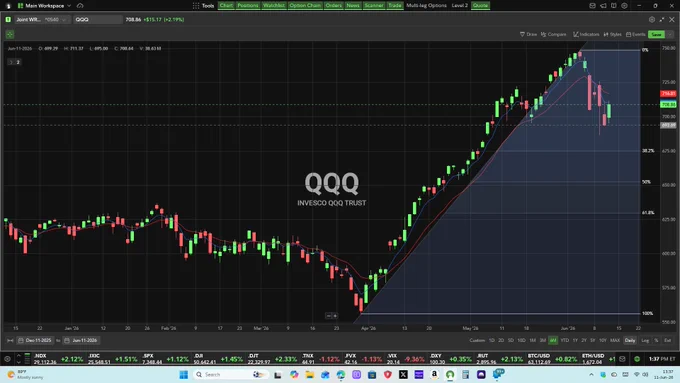Select the 6M time range
The height and width of the screenshot is (383, 680).
(553, 340)
